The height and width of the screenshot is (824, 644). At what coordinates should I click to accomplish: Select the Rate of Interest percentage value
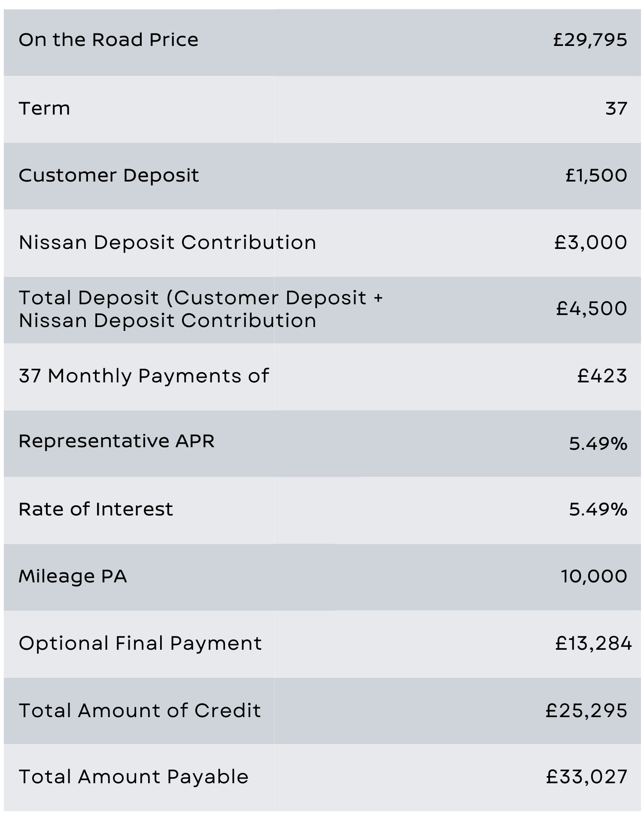598,509
